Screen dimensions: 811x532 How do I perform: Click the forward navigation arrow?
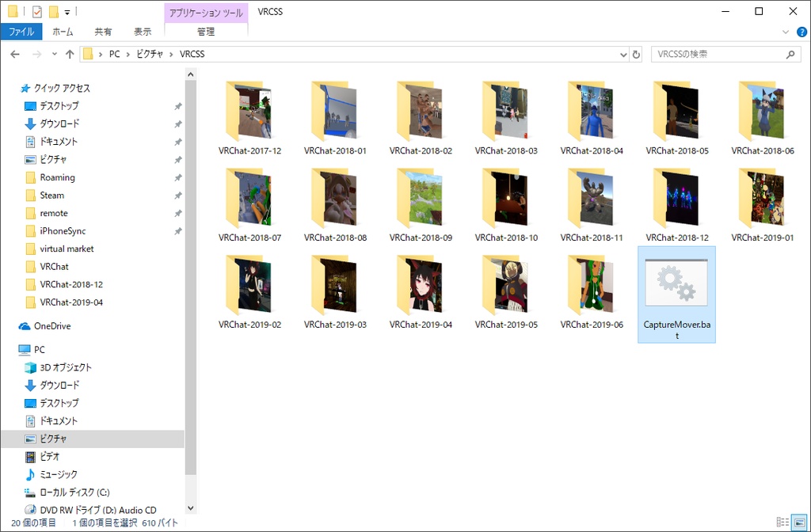coord(36,55)
